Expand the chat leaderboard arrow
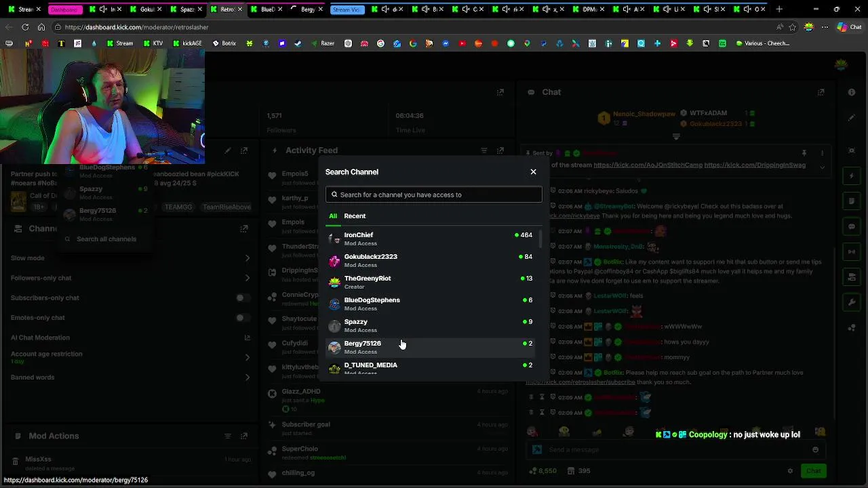The image size is (868, 488). (x=676, y=137)
